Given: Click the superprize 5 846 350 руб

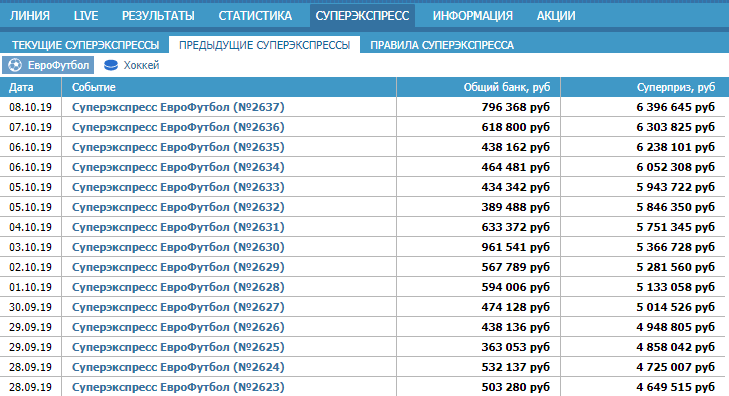Looking at the screenshot, I should click(x=676, y=207).
